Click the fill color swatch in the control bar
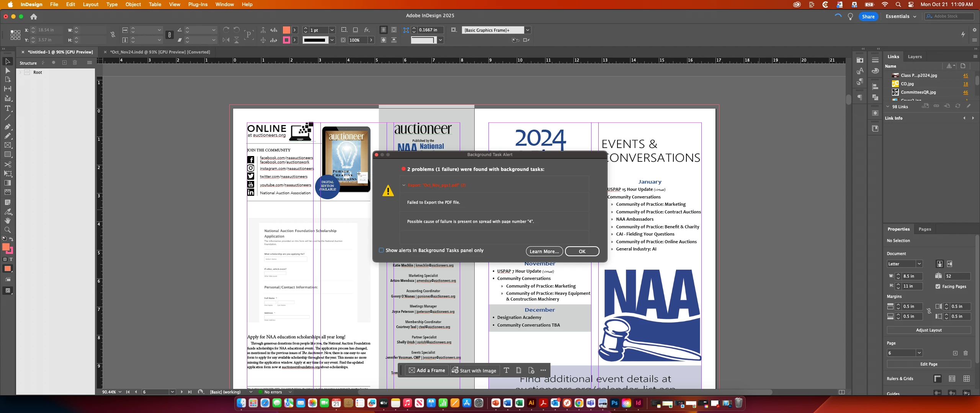 tap(286, 30)
